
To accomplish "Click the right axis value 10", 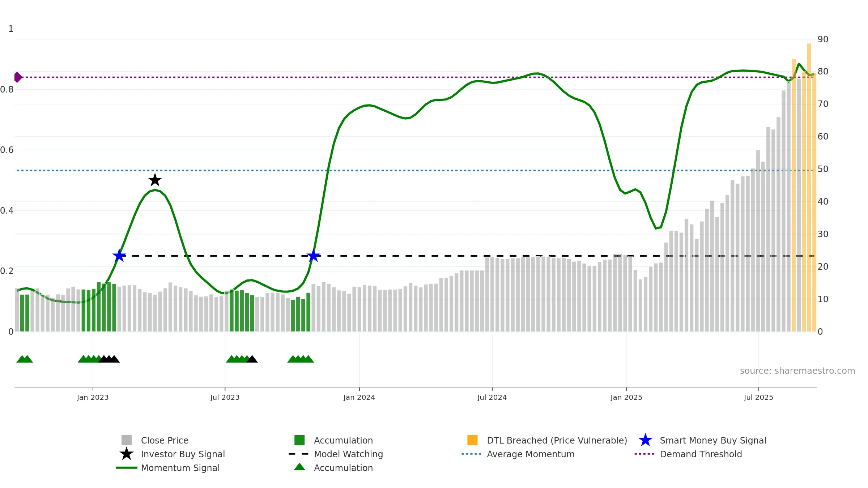I will (823, 299).
